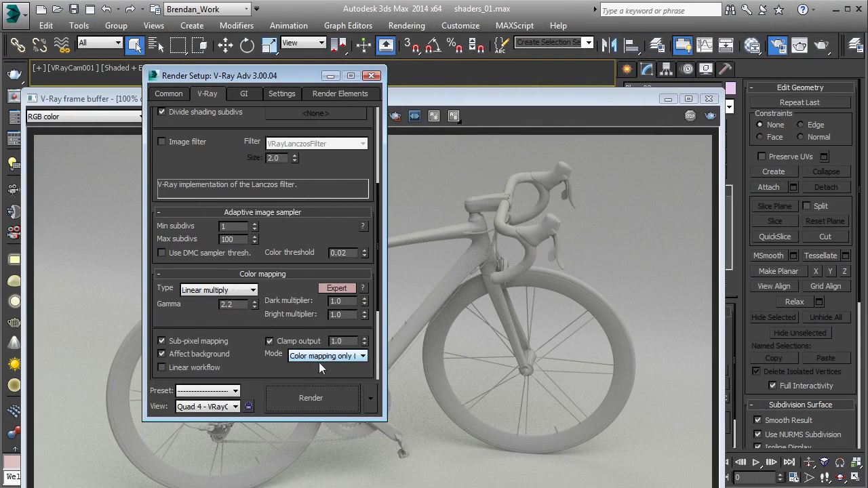Click the Attach button
The height and width of the screenshot is (488, 868).
click(x=768, y=187)
